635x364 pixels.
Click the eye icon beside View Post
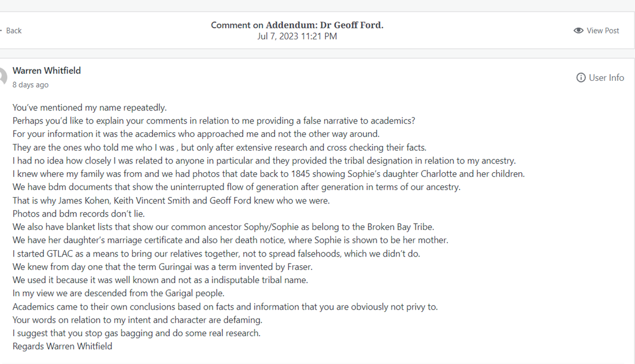point(578,31)
